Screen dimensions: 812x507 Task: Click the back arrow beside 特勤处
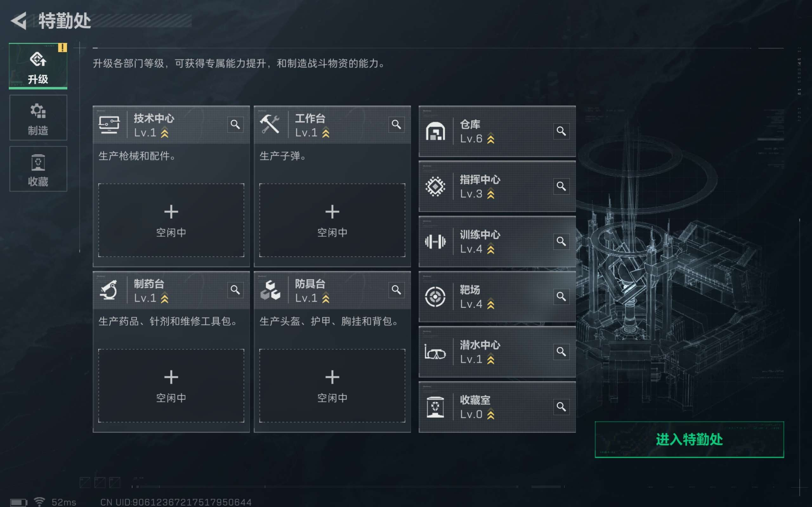coord(19,21)
